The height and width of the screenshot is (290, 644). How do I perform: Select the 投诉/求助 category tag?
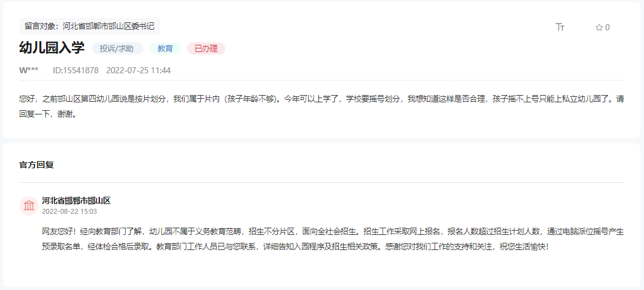point(117,48)
